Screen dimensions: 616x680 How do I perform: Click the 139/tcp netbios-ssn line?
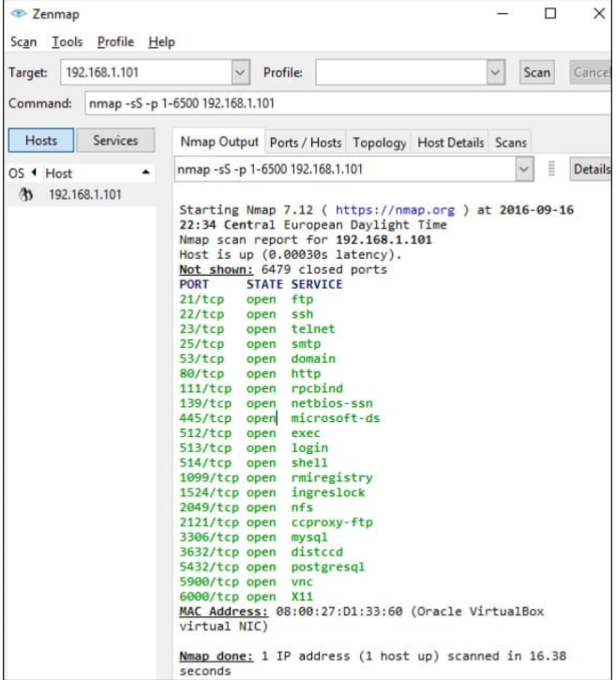click(277, 403)
